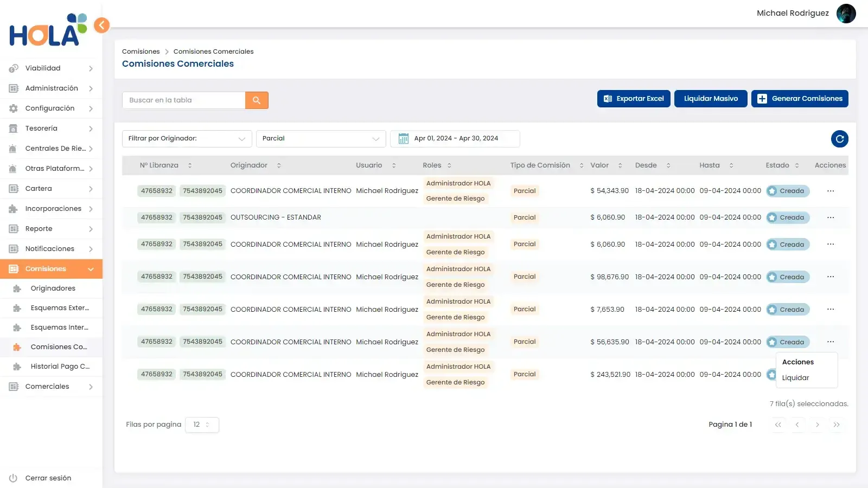Collapse the sidebar with the orange arrow
Viewport: 868px width, 488px height.
pos(101,25)
